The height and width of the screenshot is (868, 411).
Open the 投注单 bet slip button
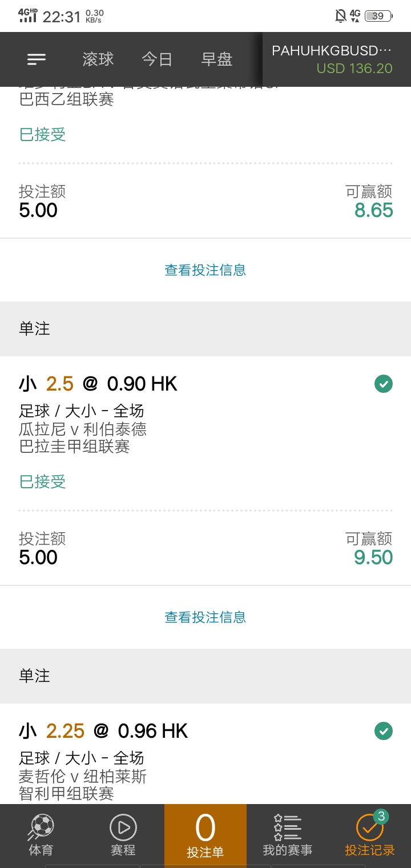click(x=205, y=835)
